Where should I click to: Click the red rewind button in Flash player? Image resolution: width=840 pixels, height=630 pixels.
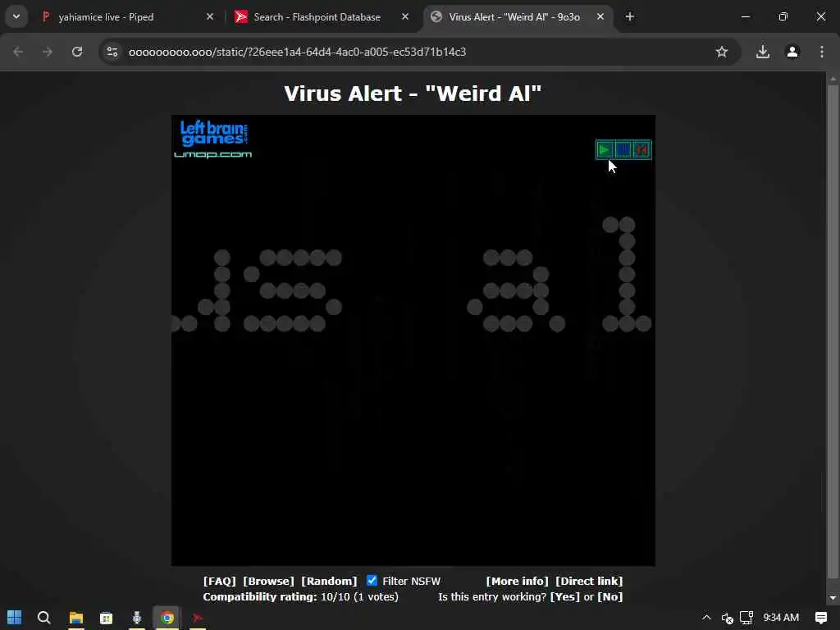coord(641,150)
